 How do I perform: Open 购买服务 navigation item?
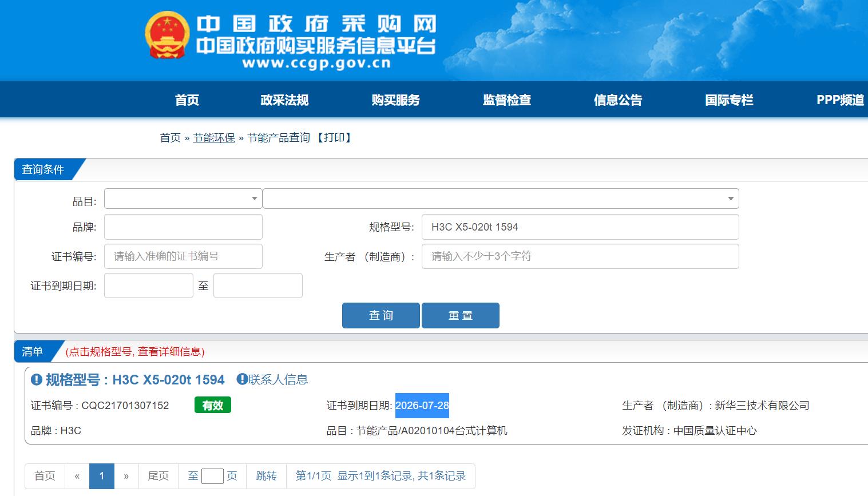tap(395, 100)
